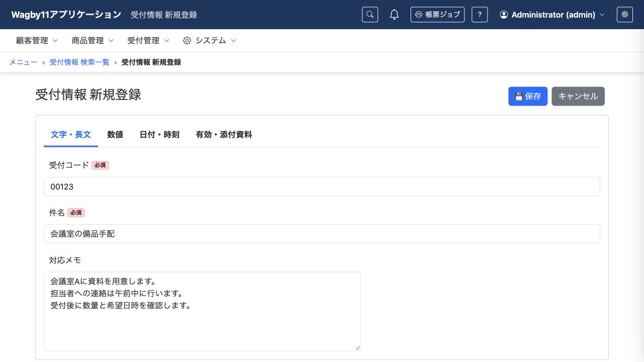Select the 文字・長文 tab
Viewport: 644px width, 362px height.
pos(71,135)
